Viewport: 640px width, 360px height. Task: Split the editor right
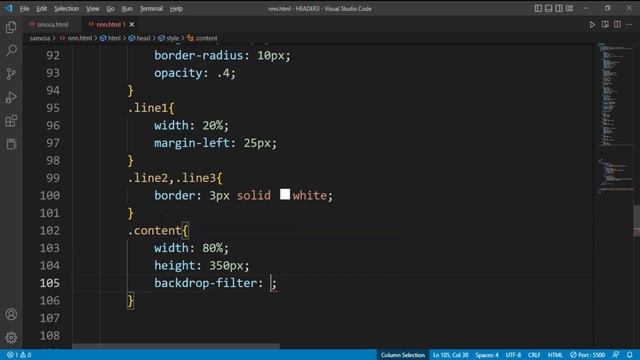click(x=617, y=24)
